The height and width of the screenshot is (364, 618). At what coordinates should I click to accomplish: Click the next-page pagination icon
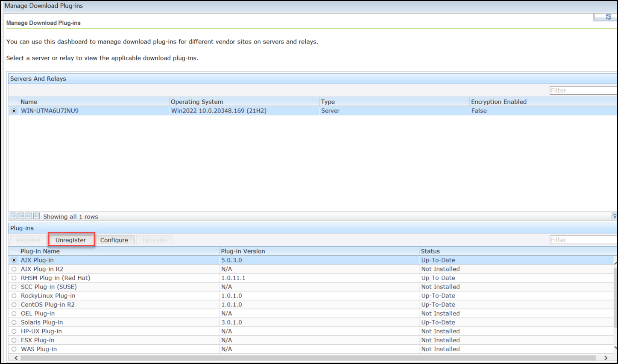tap(29, 216)
